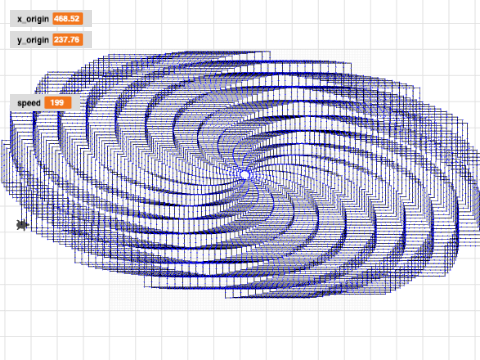Select the x_origin value 468.52
This screenshot has height=360, width=480.
pos(67,19)
